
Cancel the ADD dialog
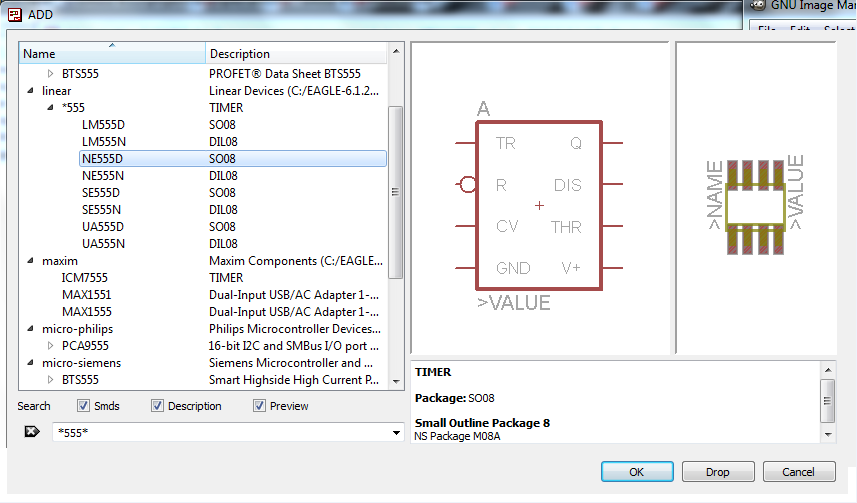coord(798,472)
